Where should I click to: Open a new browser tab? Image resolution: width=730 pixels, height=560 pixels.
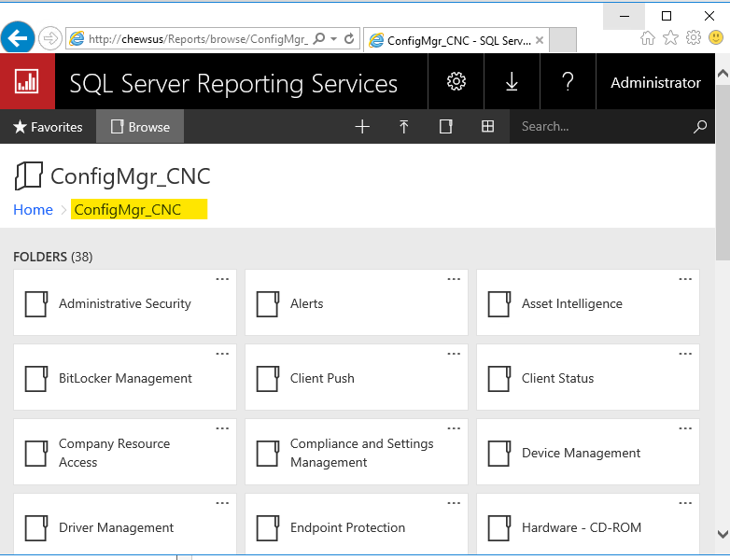pyautogui.click(x=563, y=40)
